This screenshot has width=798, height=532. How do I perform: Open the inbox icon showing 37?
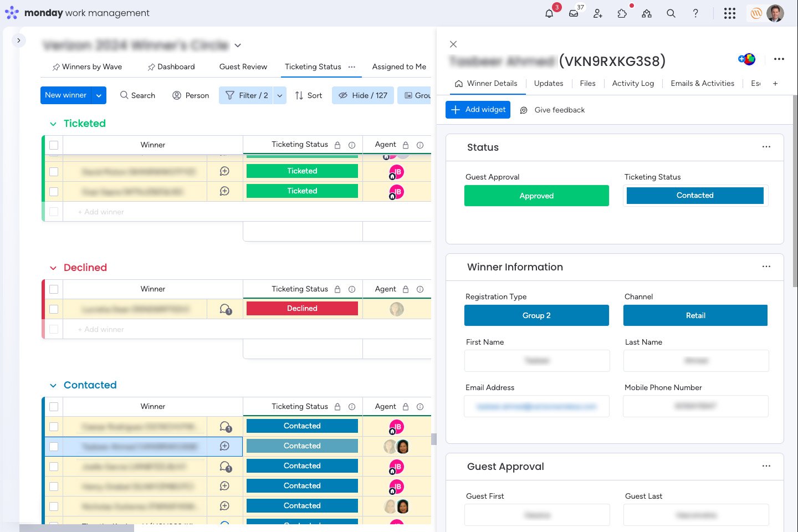(574, 13)
